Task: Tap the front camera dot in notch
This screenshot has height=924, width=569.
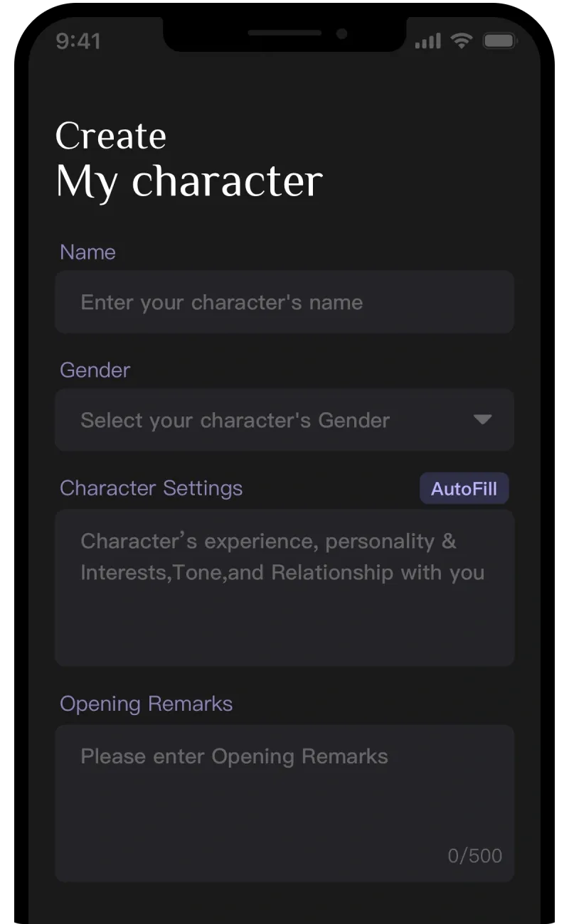Action: click(342, 33)
